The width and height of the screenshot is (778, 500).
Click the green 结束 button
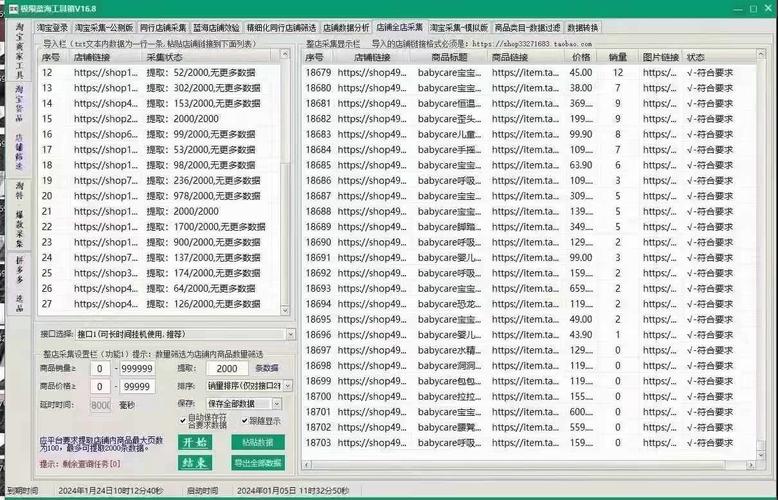click(196, 463)
